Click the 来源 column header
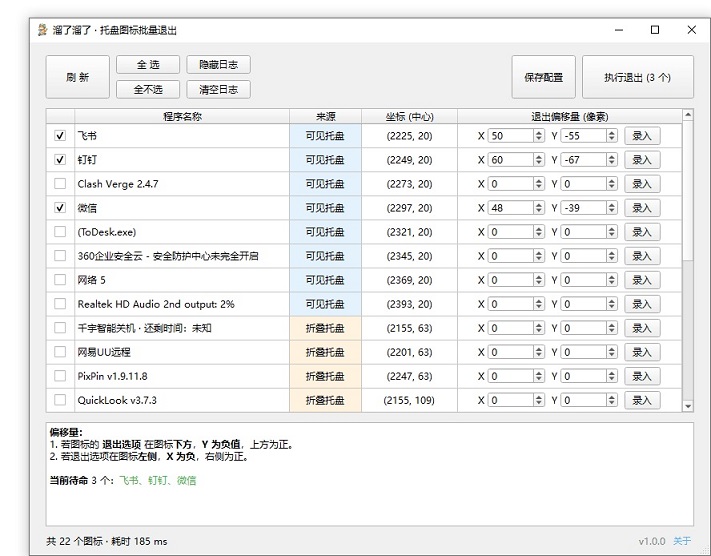The height and width of the screenshot is (556, 711). (325, 116)
